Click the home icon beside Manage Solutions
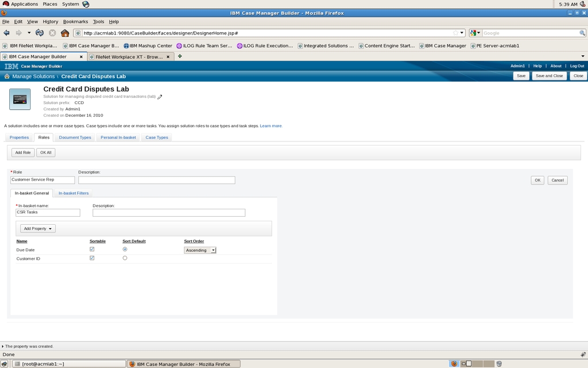This screenshot has width=588, height=368. tap(7, 76)
